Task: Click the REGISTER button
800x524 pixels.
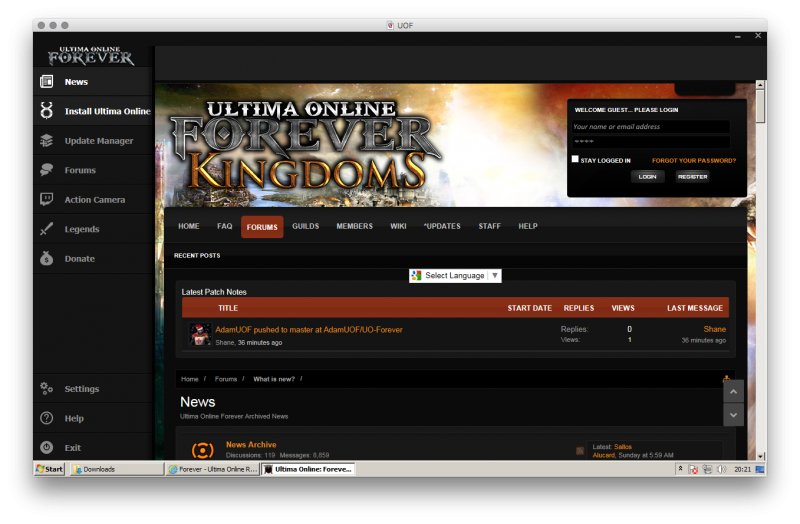Action: (692, 177)
